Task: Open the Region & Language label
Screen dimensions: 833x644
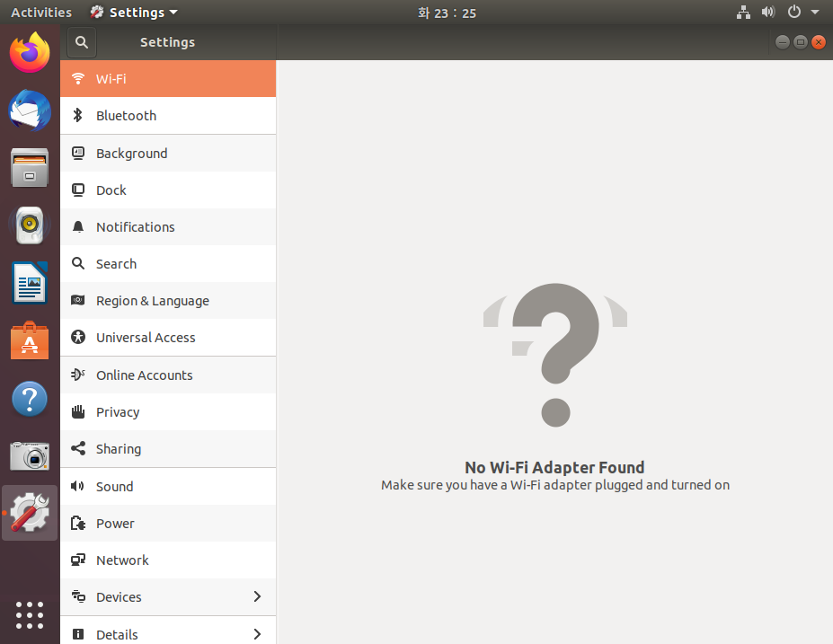Action: (153, 301)
